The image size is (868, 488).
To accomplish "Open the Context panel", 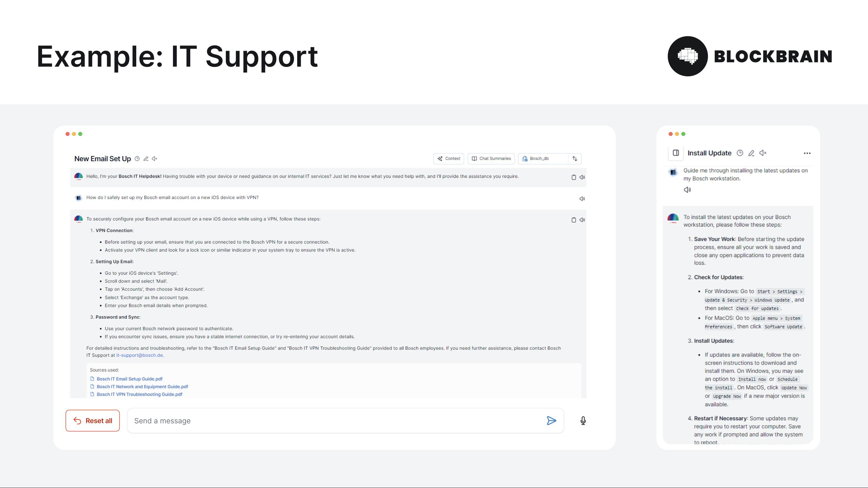I will coord(448,159).
